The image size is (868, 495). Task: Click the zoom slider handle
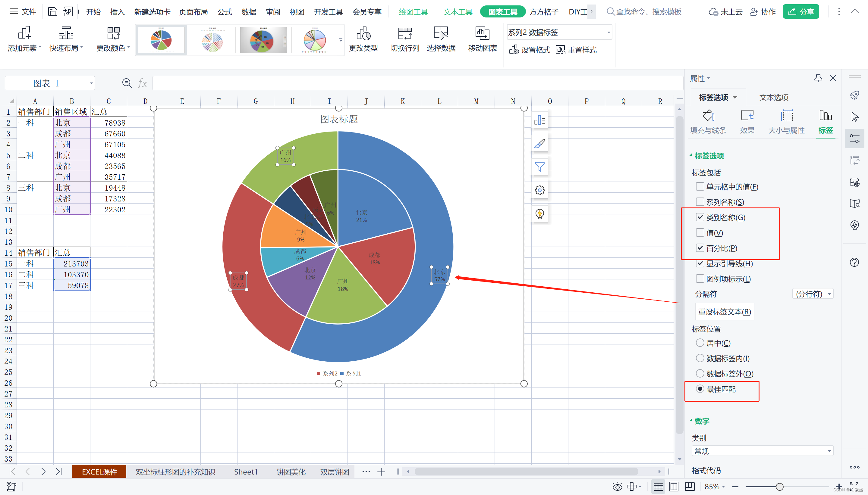point(779,487)
